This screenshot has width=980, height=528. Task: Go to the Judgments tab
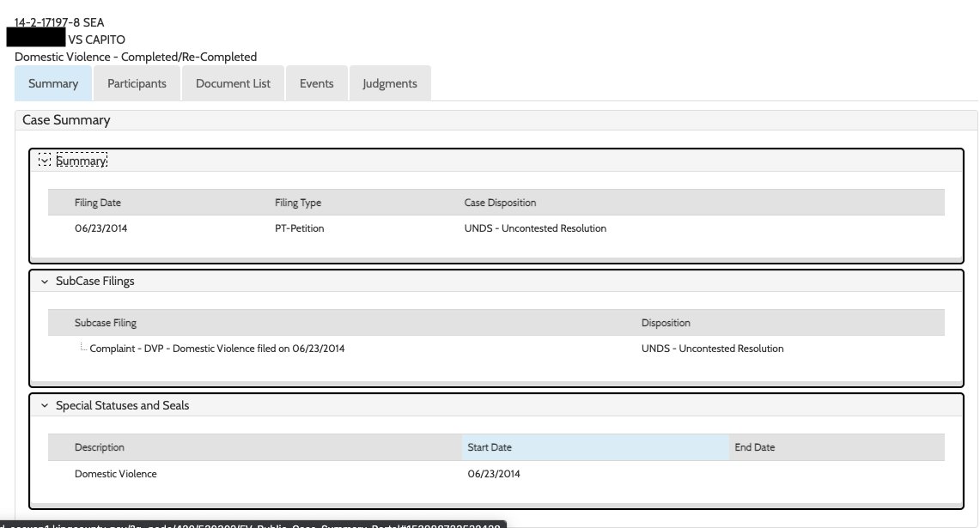(x=390, y=83)
